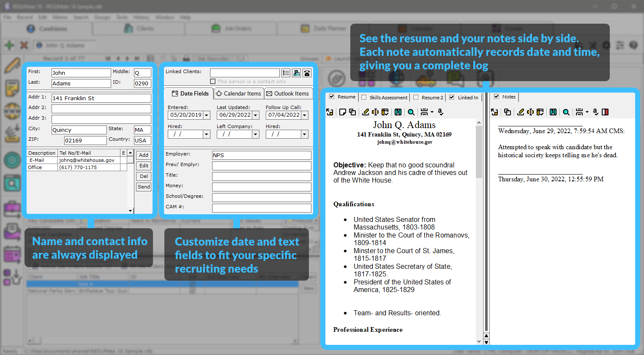
Task: Click the copy icon in Resume toolbar
Action: [x=352, y=112]
